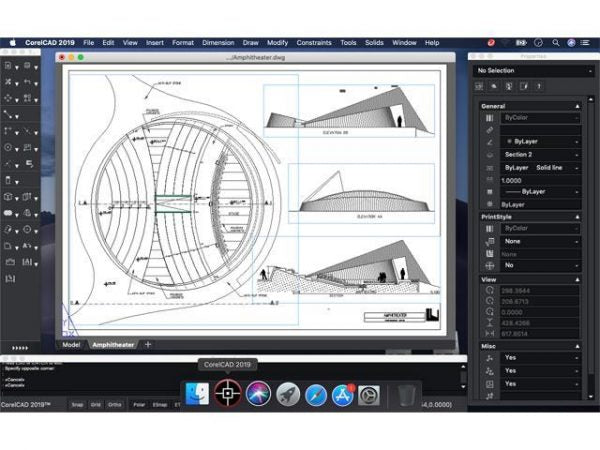Open the App Store from the Dock
This screenshot has height=450, width=600.
pos(343,395)
